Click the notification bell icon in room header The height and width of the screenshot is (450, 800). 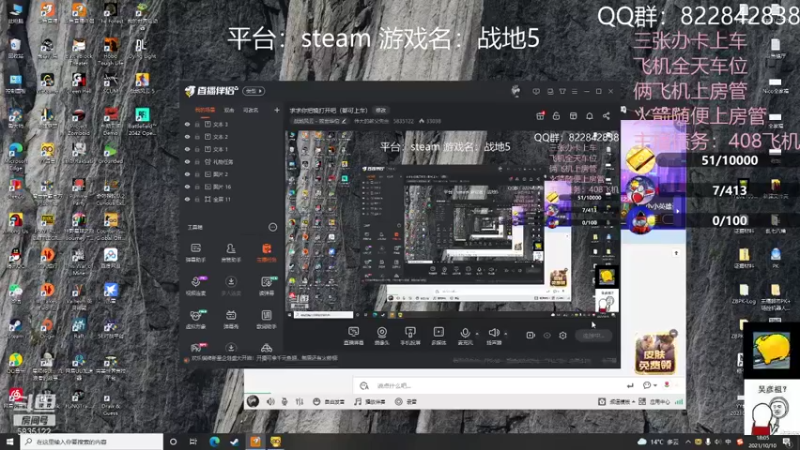[590, 116]
